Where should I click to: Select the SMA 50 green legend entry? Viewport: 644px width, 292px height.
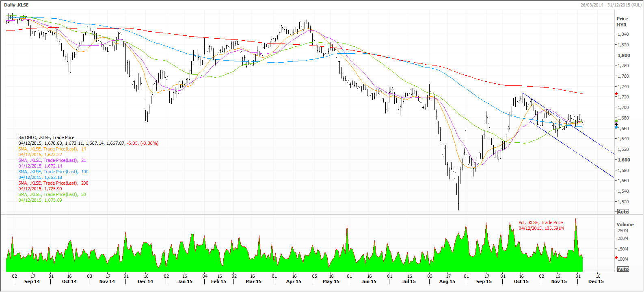pyautogui.click(x=52, y=194)
